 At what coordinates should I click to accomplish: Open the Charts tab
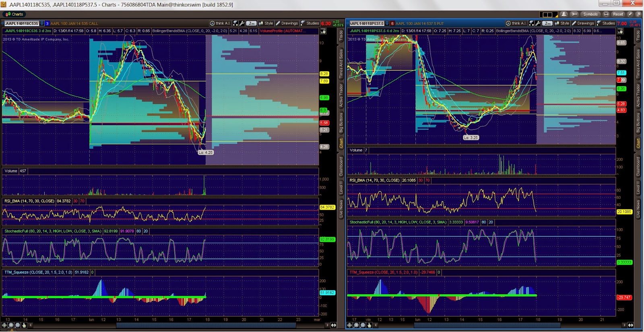pos(14,14)
